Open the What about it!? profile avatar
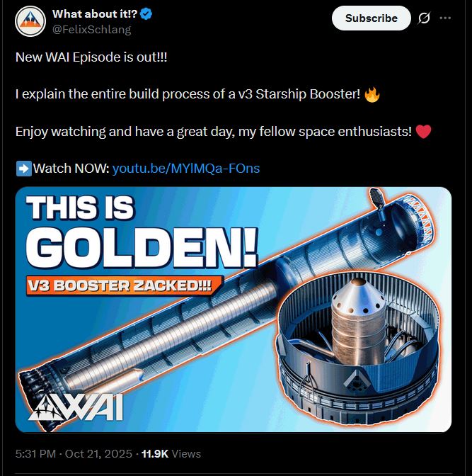The width and height of the screenshot is (472, 476). (x=30, y=21)
